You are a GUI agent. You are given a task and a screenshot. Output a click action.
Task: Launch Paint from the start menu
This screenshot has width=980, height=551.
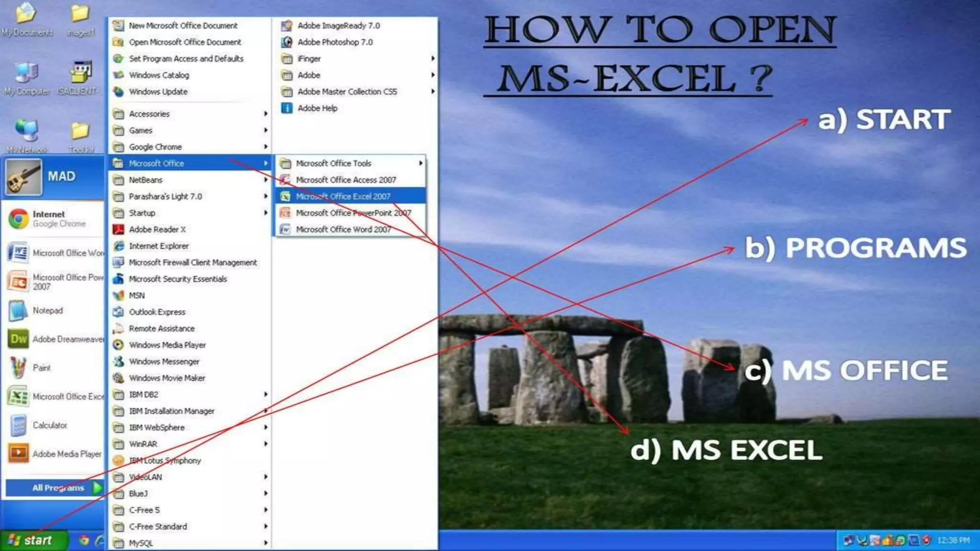[41, 368]
